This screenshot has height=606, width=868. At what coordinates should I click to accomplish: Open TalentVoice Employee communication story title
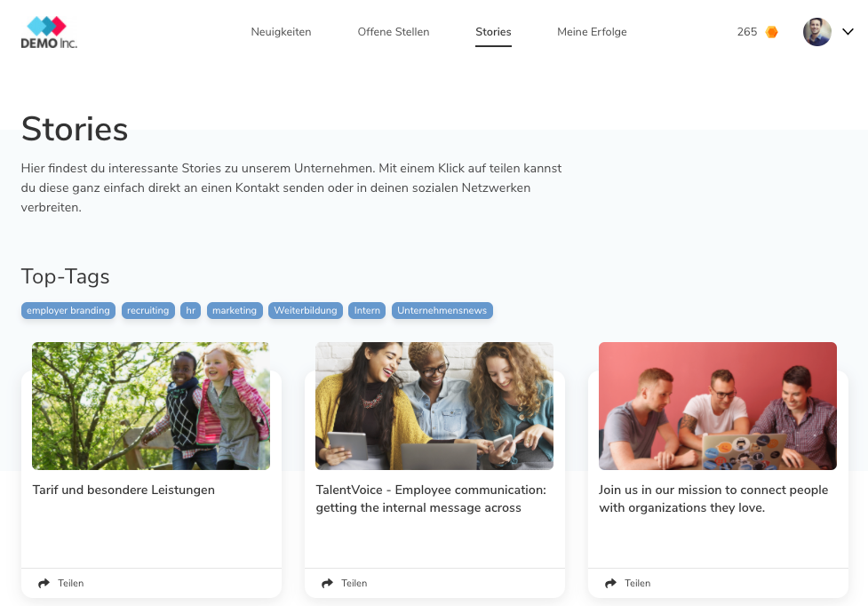click(431, 498)
